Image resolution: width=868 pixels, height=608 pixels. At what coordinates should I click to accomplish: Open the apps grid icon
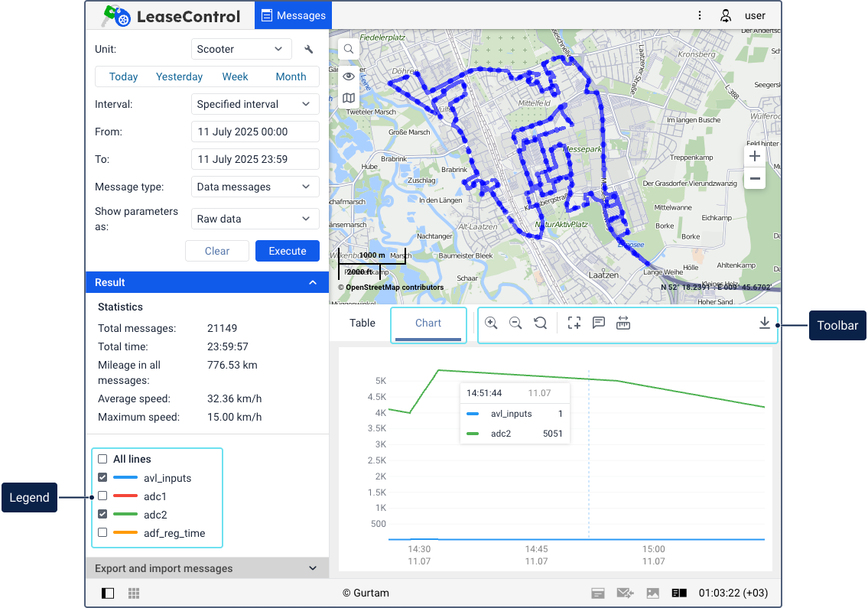click(133, 593)
